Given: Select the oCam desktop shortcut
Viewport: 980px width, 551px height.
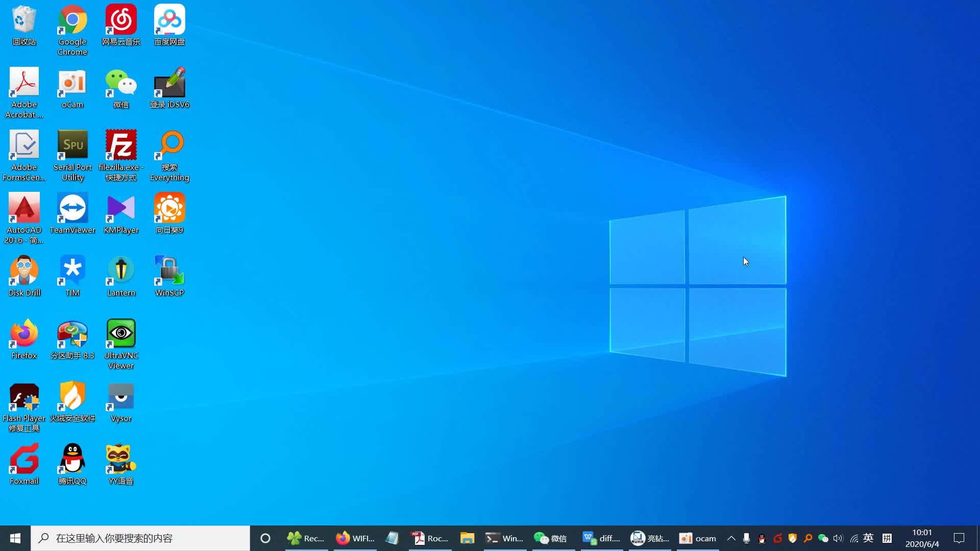Looking at the screenshot, I should pyautogui.click(x=72, y=88).
